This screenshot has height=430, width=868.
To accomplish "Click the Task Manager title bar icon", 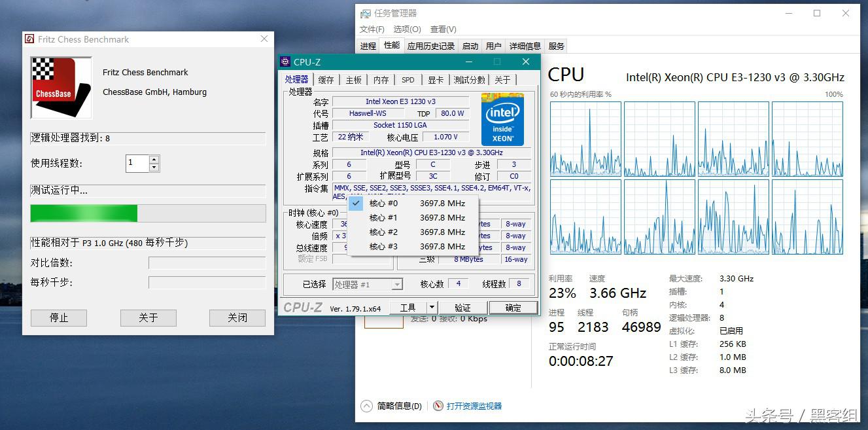I will [365, 13].
